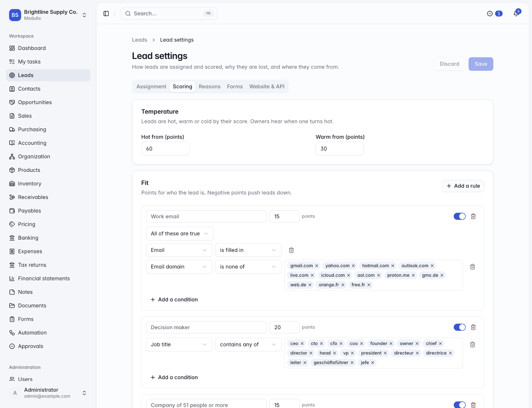Image resolution: width=532 pixels, height=408 pixels.
Task: Click the Leads breadcrumb link
Action: click(x=140, y=40)
